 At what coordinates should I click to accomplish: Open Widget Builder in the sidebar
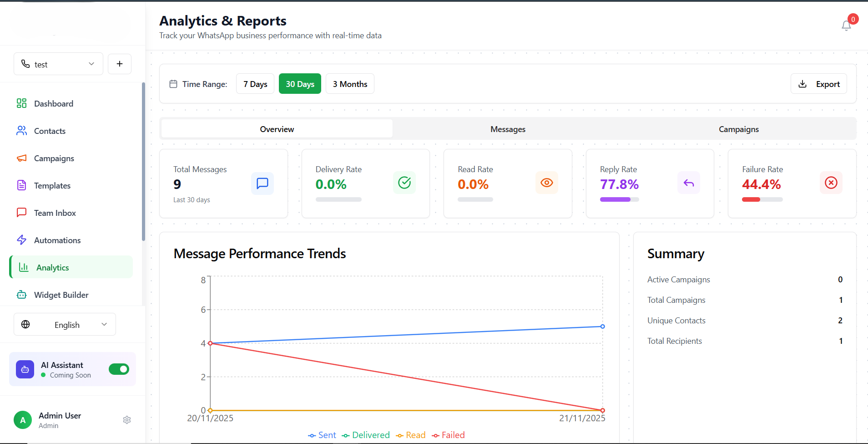coord(71,295)
